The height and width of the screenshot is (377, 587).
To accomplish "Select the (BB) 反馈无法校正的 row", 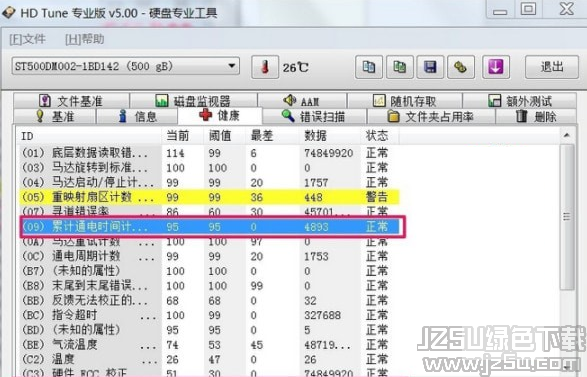I will tap(210, 300).
